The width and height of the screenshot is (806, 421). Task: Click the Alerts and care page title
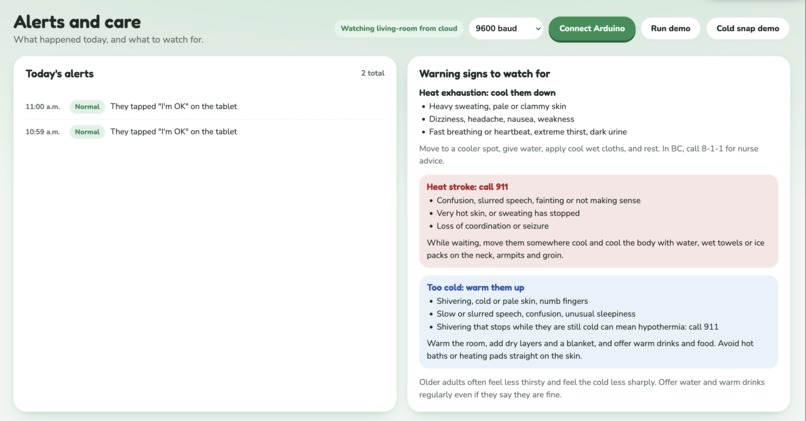[77, 22]
